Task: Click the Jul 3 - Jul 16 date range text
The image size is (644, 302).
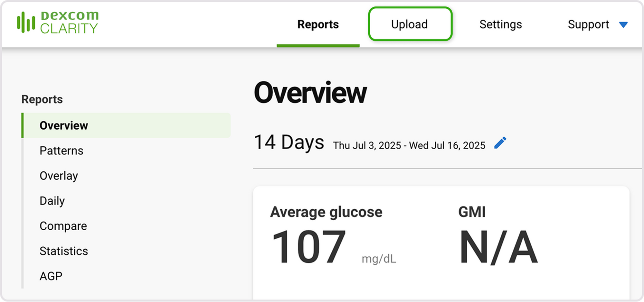Action: (409, 145)
